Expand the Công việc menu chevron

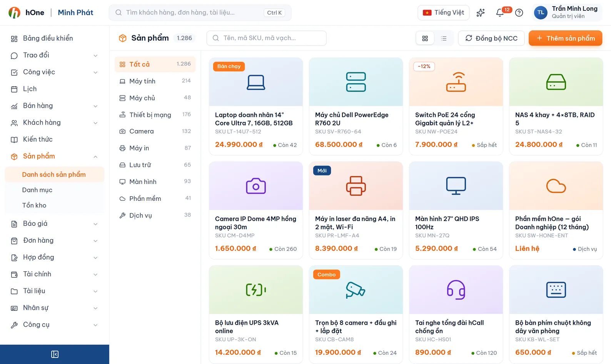click(95, 72)
